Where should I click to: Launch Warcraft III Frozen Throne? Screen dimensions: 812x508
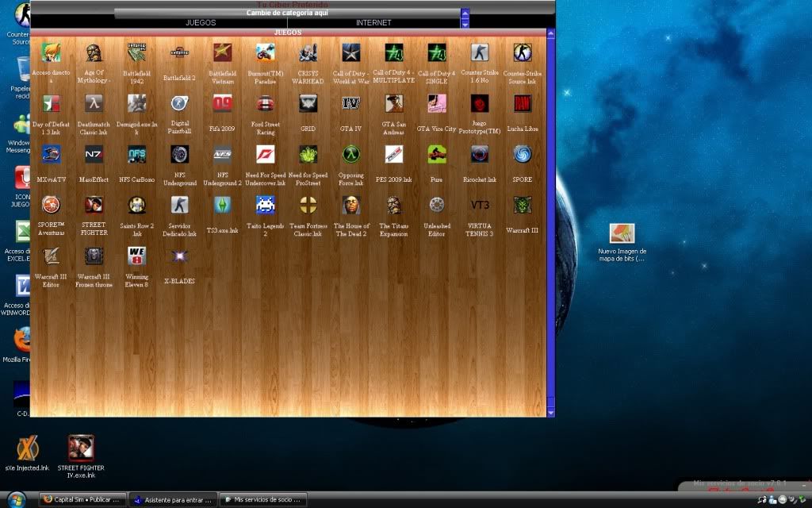point(94,256)
